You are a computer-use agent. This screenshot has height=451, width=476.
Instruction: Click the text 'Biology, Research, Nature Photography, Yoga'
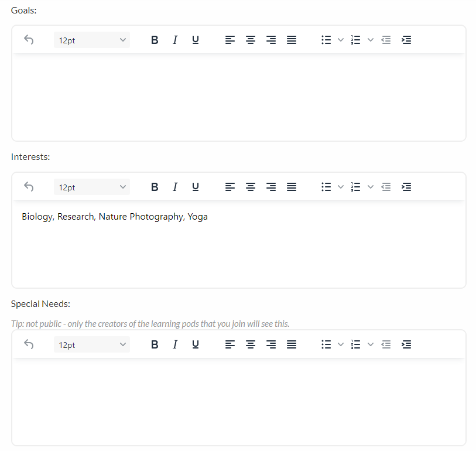pos(115,217)
